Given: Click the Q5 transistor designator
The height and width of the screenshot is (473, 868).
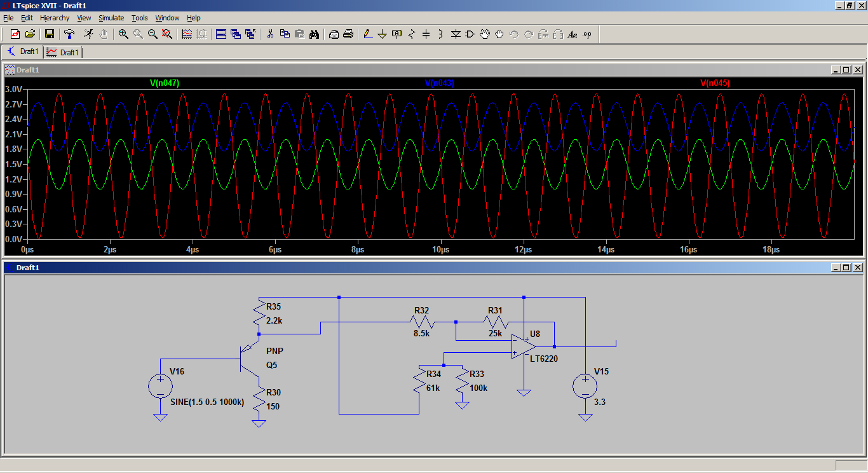Looking at the screenshot, I should (x=272, y=365).
